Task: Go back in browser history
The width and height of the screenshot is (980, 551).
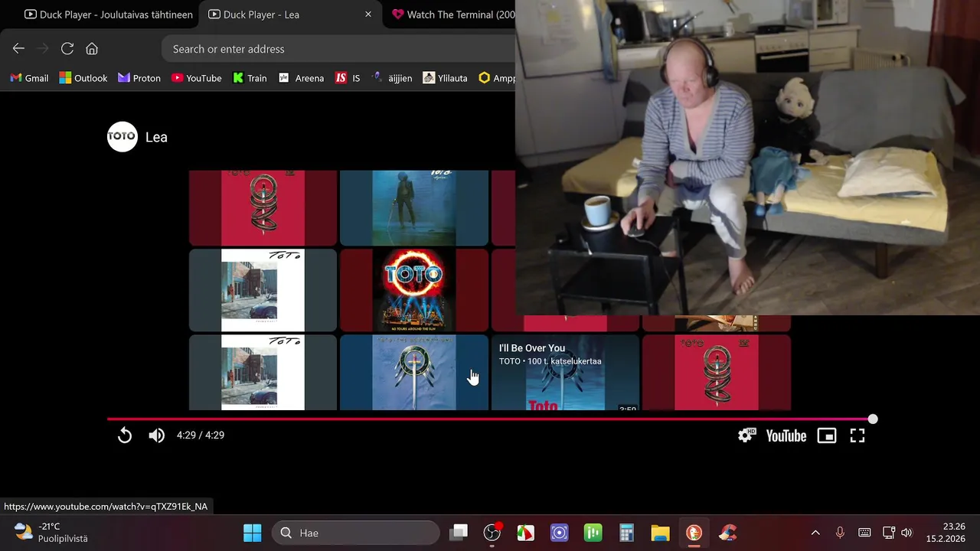Action: point(18,48)
